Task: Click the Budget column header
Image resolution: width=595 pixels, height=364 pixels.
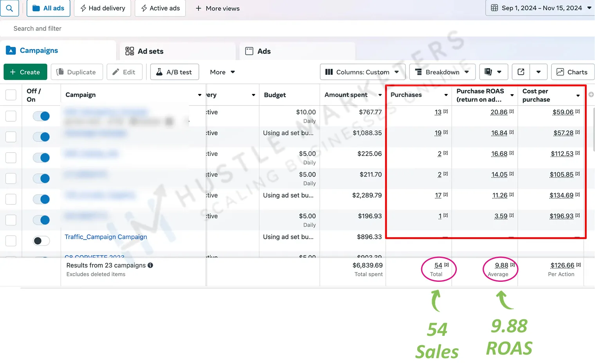Action: pos(275,95)
